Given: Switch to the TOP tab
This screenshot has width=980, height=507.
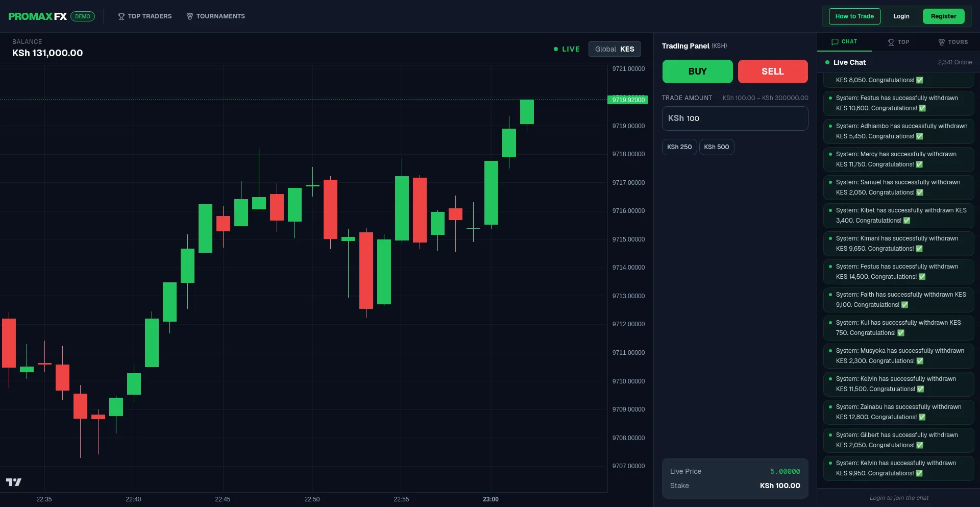Looking at the screenshot, I should pyautogui.click(x=898, y=42).
